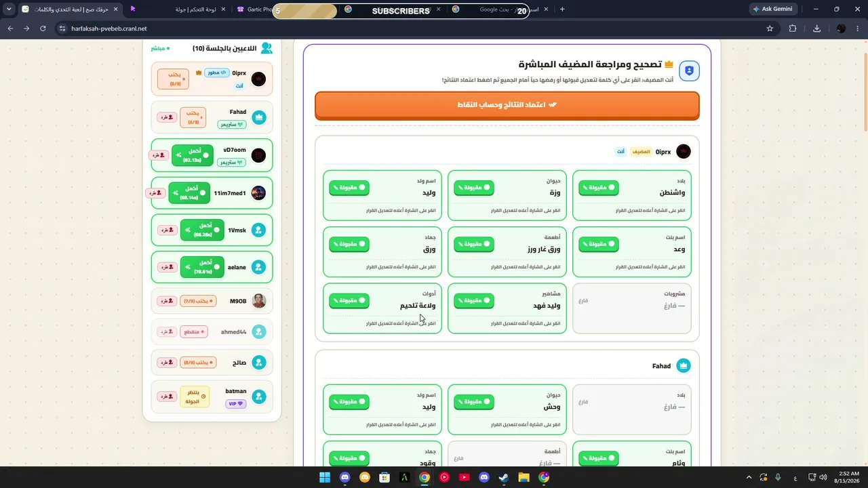Switch to the حرفك صح game tab

68,9
